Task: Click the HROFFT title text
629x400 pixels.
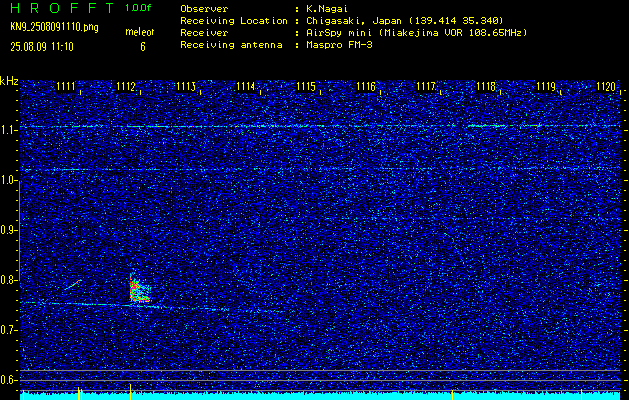Action: point(62,8)
